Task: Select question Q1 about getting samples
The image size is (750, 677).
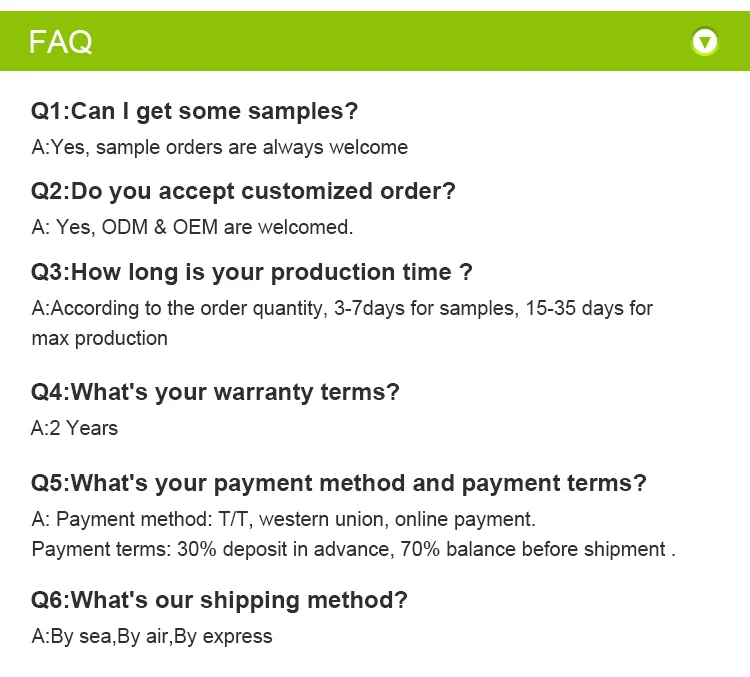Action: pyautogui.click(x=194, y=111)
